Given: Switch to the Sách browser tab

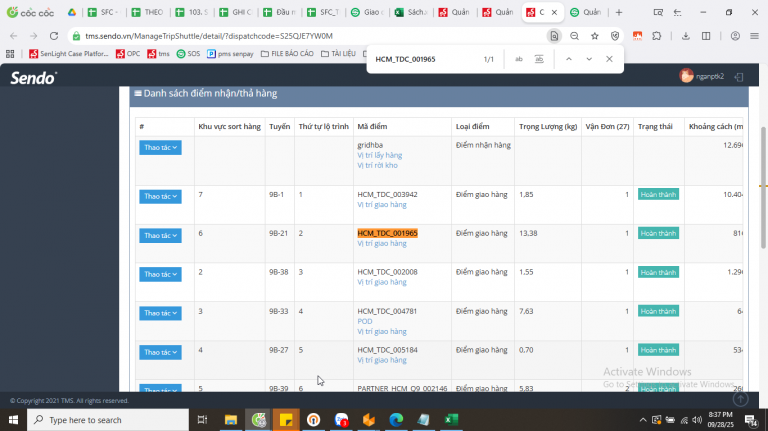Looking at the screenshot, I should (411, 12).
